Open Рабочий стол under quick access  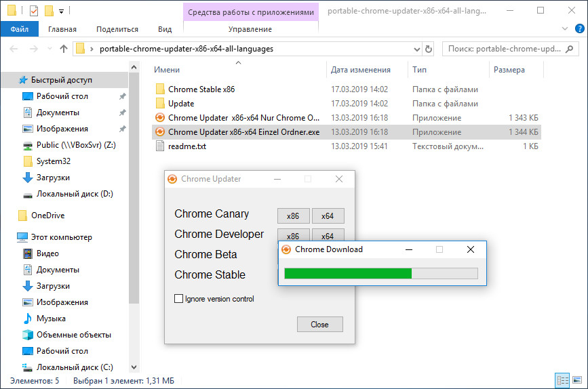tap(62, 96)
